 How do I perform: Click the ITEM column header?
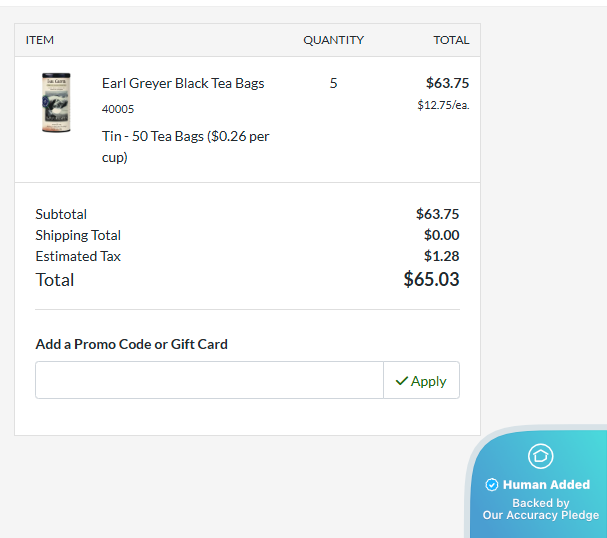[x=40, y=40]
